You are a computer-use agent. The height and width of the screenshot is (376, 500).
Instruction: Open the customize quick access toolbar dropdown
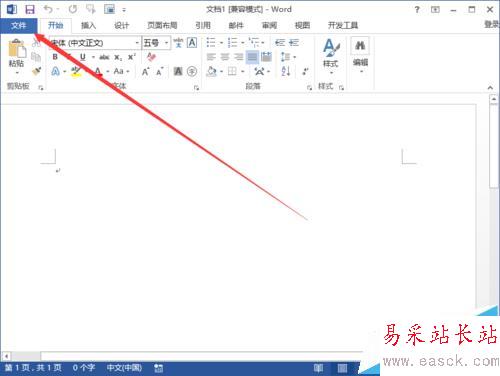click(124, 10)
